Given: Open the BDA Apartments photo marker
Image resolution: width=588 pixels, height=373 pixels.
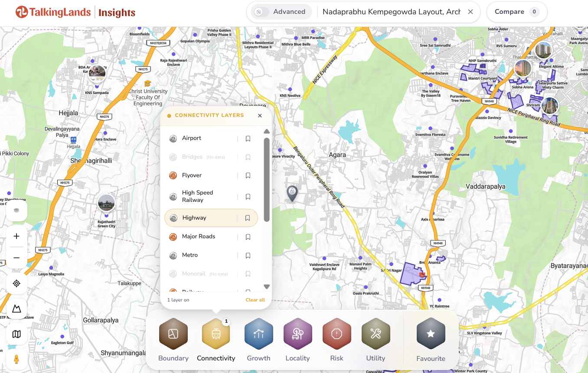Looking at the screenshot, I should pos(97,73).
